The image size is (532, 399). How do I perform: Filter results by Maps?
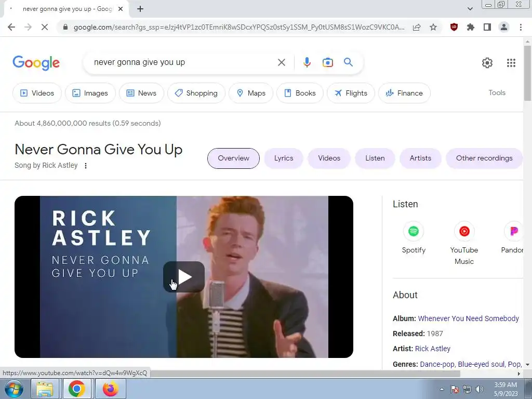(251, 93)
